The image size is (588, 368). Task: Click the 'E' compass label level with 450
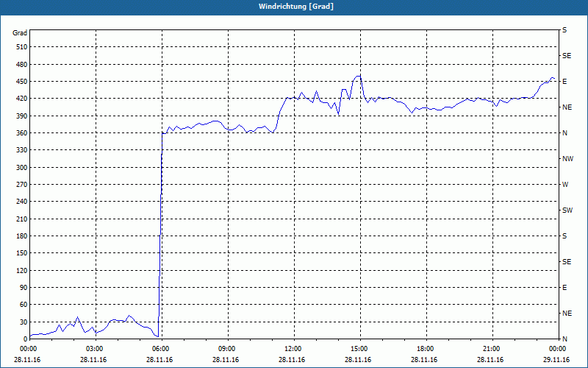[x=564, y=82]
